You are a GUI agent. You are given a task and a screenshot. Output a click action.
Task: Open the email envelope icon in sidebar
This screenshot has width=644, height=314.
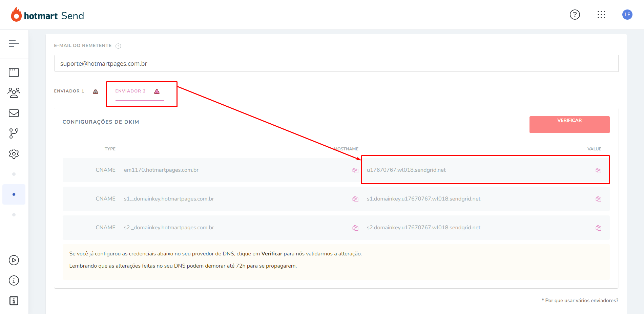tap(14, 113)
